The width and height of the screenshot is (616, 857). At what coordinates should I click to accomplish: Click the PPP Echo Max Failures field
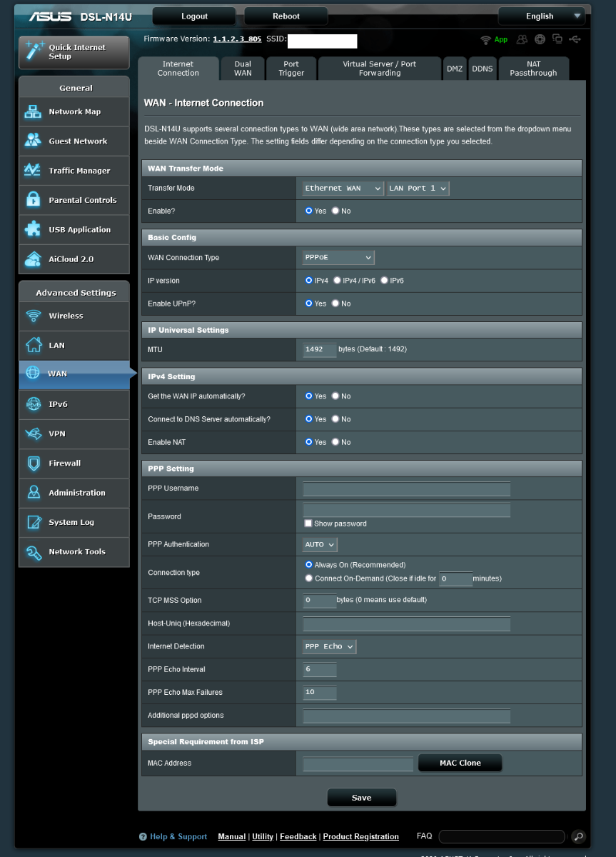[320, 692]
